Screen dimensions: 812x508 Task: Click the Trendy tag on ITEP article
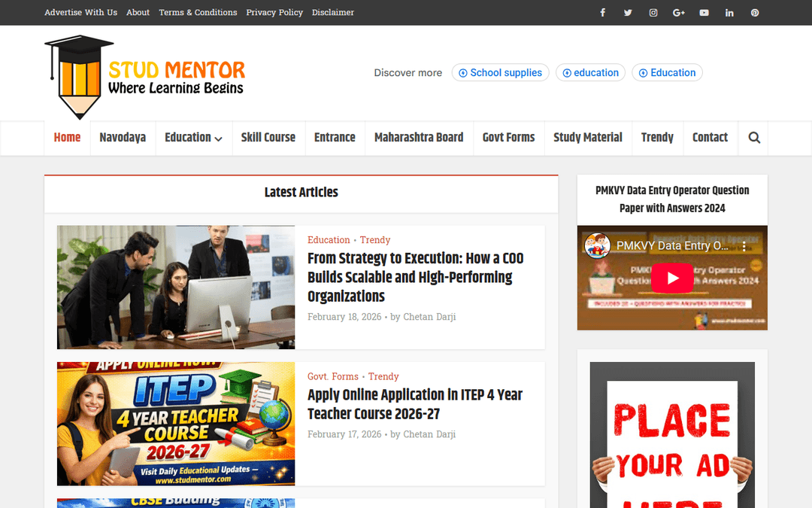pos(383,376)
